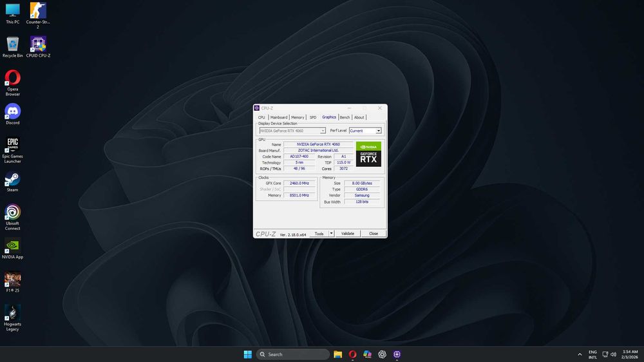Click the Cores value "3072"

point(343,169)
